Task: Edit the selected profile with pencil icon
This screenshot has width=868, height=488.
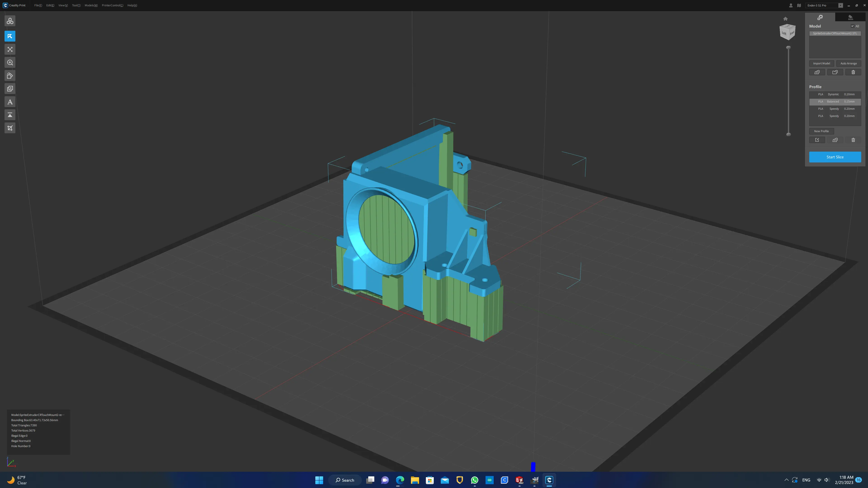Action: 817,140
